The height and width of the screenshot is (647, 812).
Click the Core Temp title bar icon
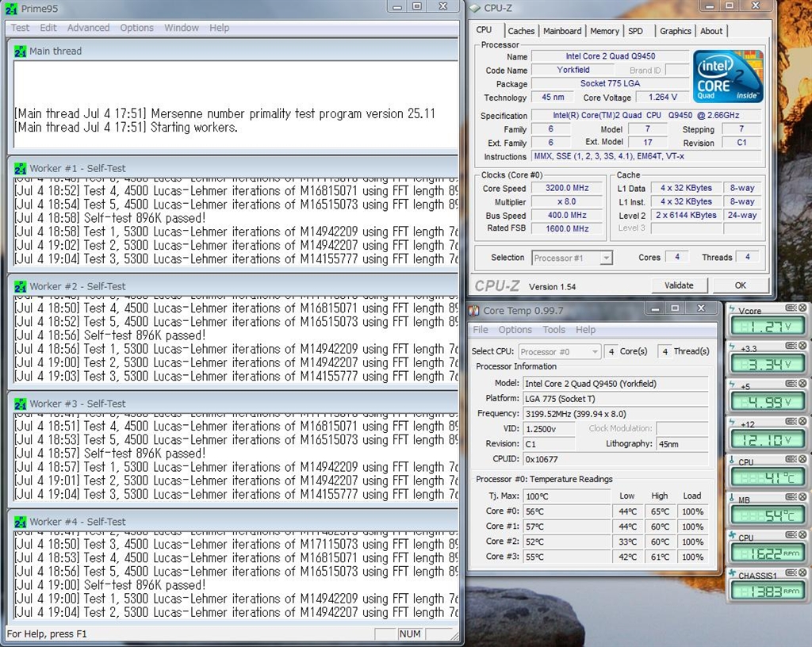(x=474, y=311)
